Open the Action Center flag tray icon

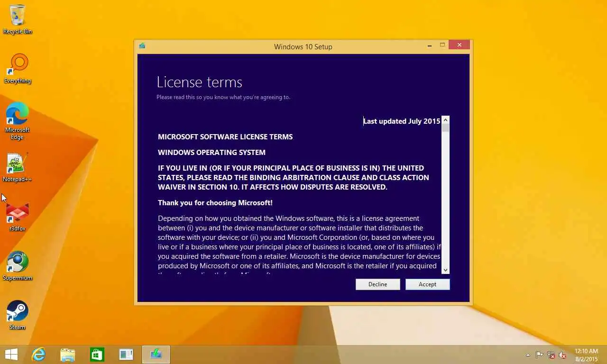click(539, 355)
